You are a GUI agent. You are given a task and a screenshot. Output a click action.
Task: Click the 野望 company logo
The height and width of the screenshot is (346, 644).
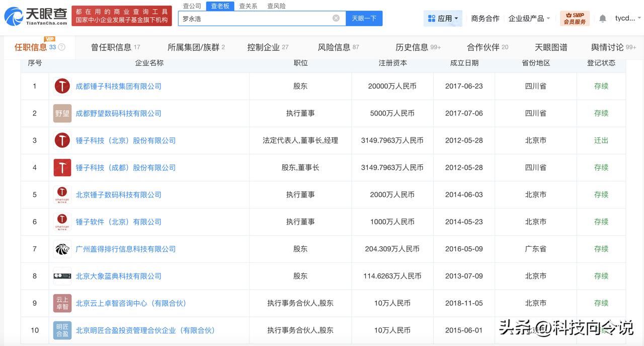tap(62, 113)
